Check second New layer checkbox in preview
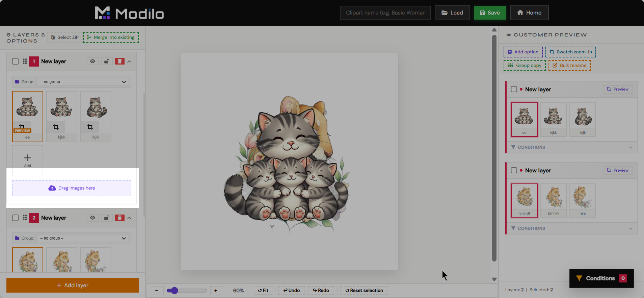Image resolution: width=644 pixels, height=298 pixels. click(514, 170)
